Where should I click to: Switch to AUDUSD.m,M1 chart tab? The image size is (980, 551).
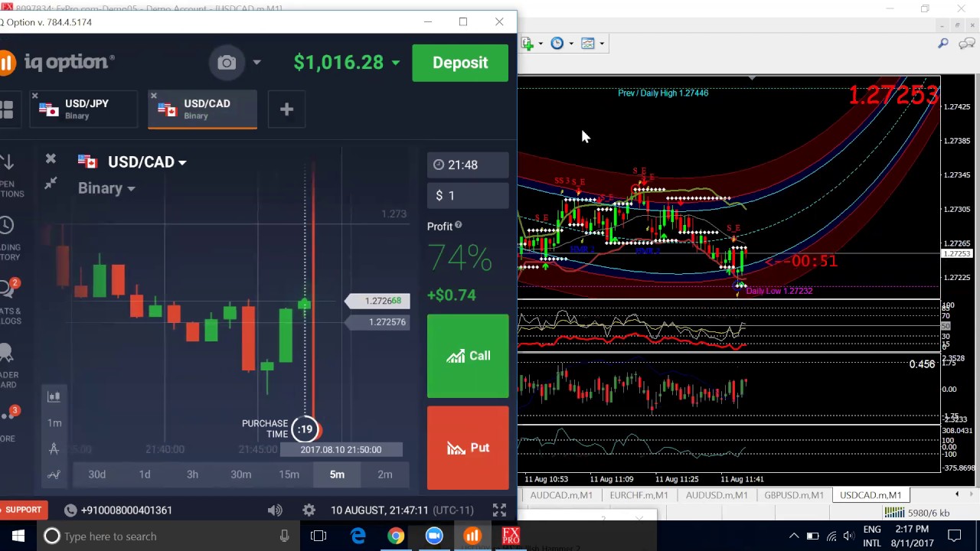pyautogui.click(x=717, y=495)
